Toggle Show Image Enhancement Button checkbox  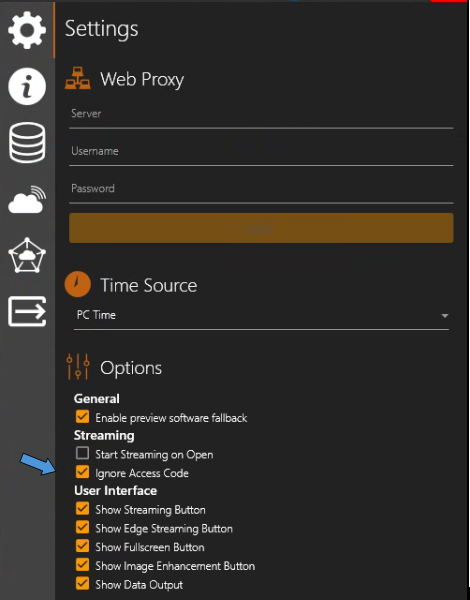[82, 565]
